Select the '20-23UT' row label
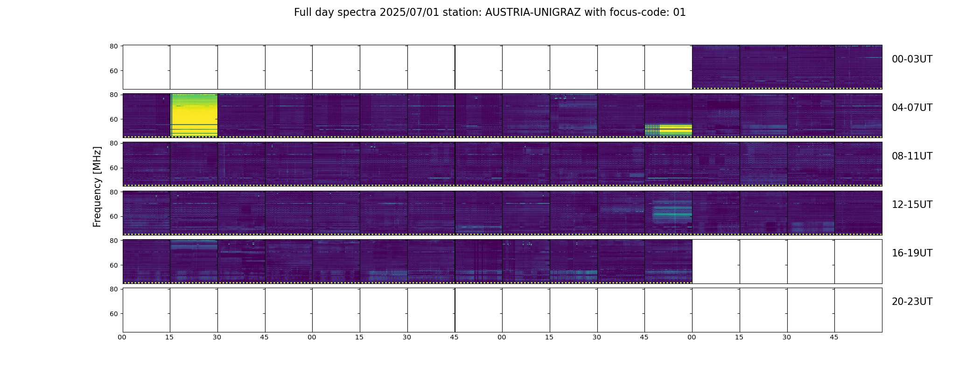Image resolution: width=980 pixels, height=373 pixels. (912, 302)
